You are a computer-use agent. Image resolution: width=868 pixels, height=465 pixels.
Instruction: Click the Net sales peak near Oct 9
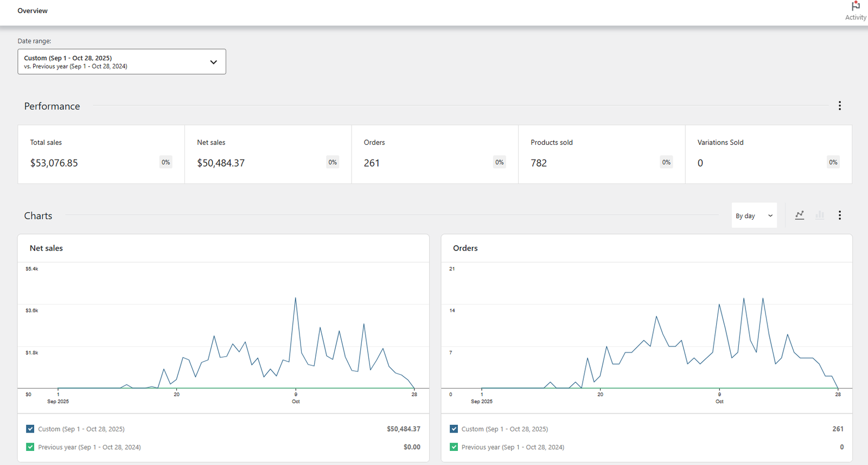(x=296, y=298)
